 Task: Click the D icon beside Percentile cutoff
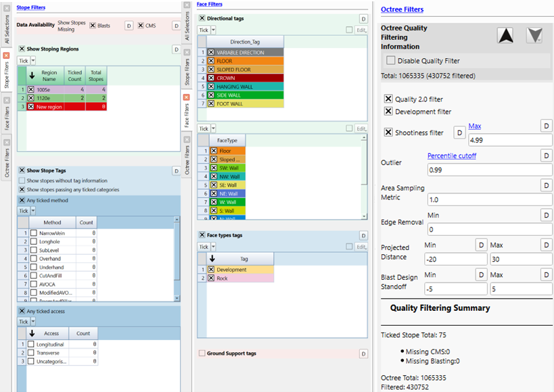547,155
